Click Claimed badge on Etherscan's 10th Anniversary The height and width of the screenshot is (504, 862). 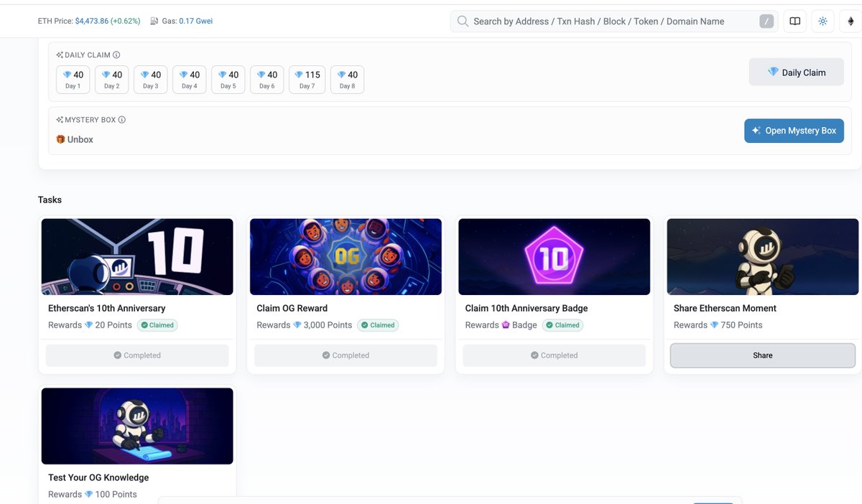click(x=157, y=325)
